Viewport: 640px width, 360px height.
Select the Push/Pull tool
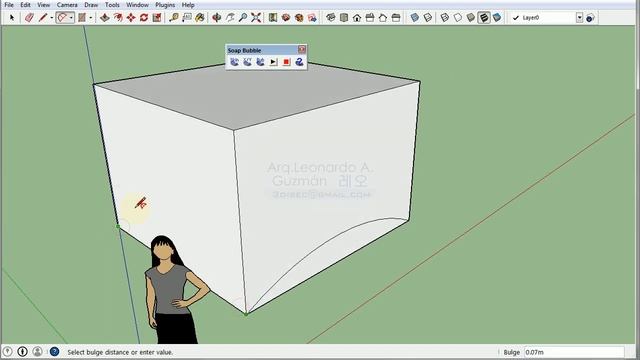104,18
